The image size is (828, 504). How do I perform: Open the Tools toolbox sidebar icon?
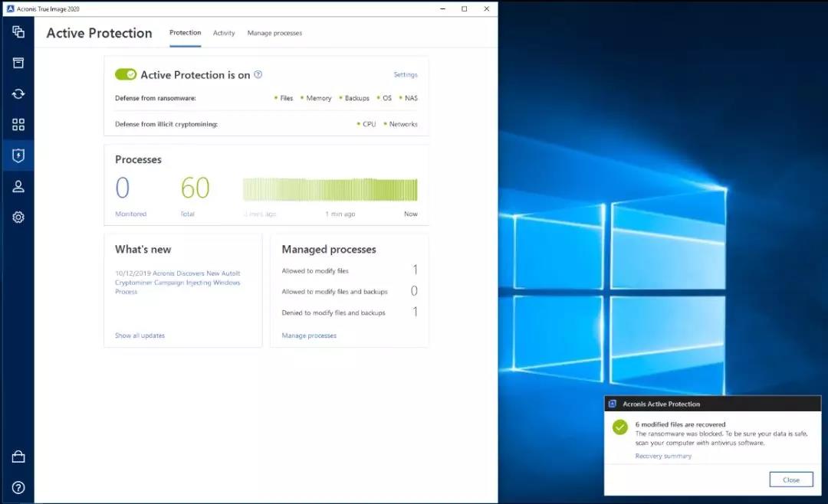coord(18,457)
